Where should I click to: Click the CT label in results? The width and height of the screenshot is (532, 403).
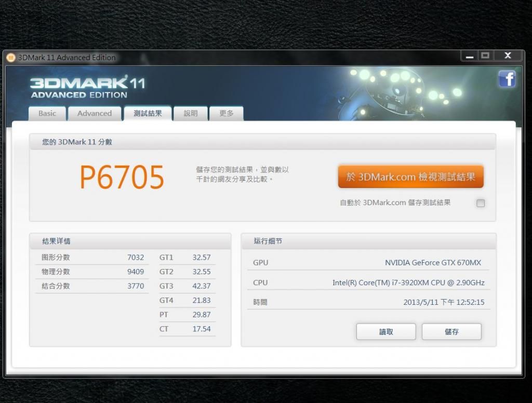pos(164,329)
